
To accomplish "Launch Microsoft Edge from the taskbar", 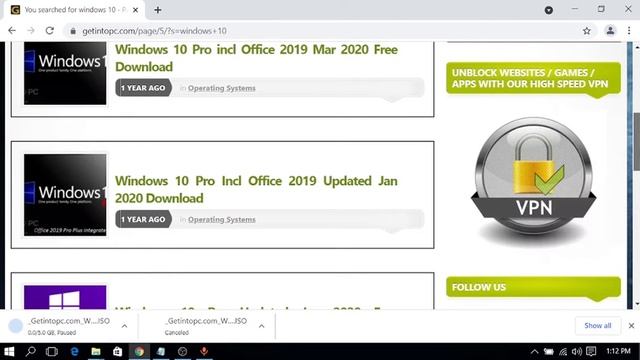I will click(74, 351).
